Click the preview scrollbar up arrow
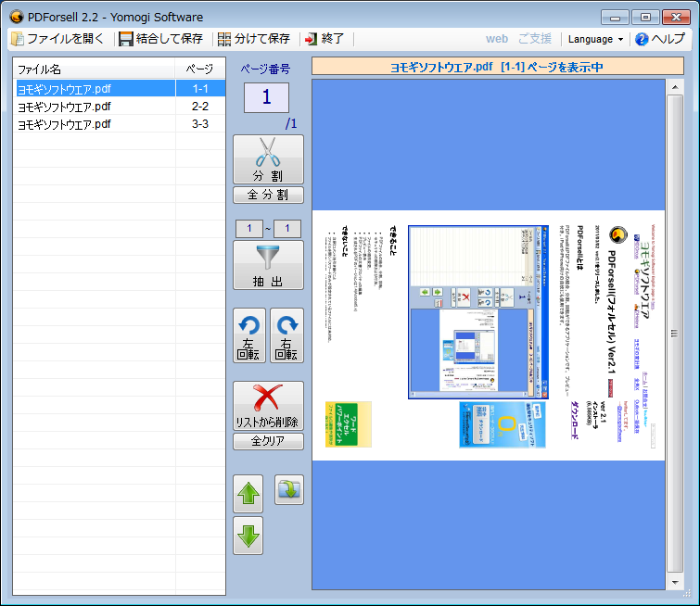Viewport: 700px width, 606px height. tap(675, 87)
